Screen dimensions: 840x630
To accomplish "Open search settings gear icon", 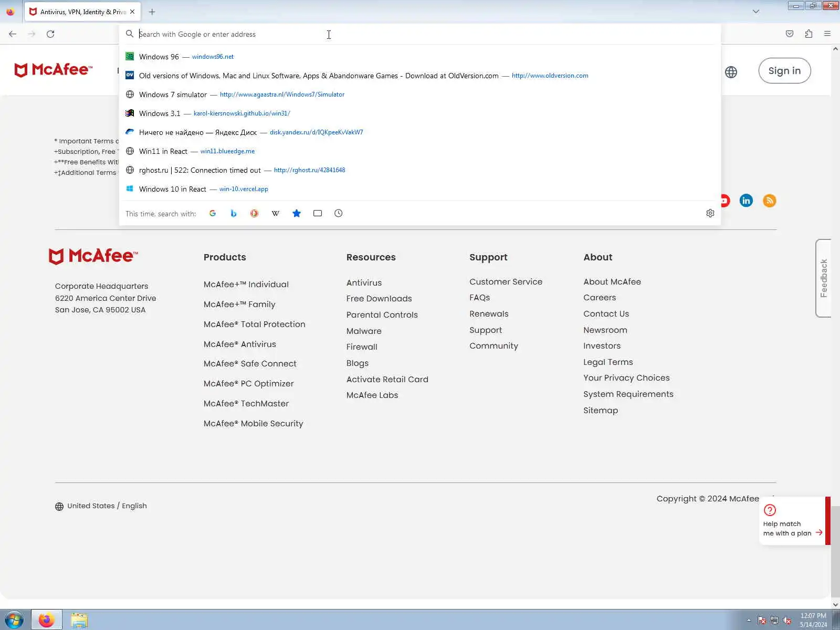I will pos(710,213).
